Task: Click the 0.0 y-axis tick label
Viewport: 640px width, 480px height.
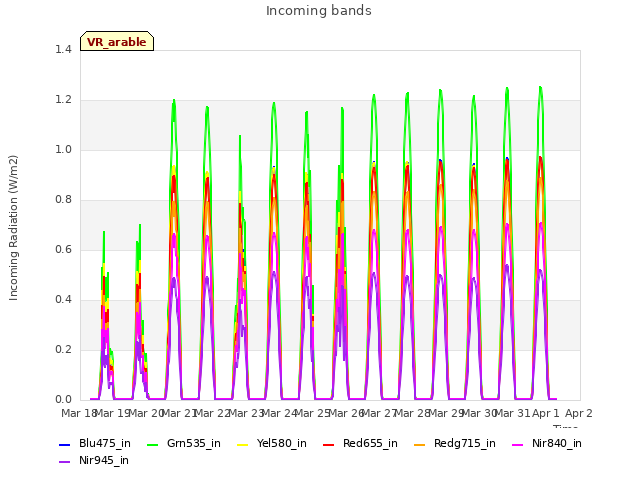Action: click(63, 400)
